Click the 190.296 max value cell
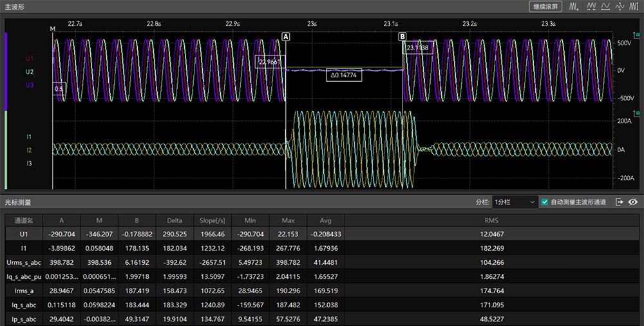The width and height of the screenshot is (644, 326). pyautogui.click(x=288, y=291)
